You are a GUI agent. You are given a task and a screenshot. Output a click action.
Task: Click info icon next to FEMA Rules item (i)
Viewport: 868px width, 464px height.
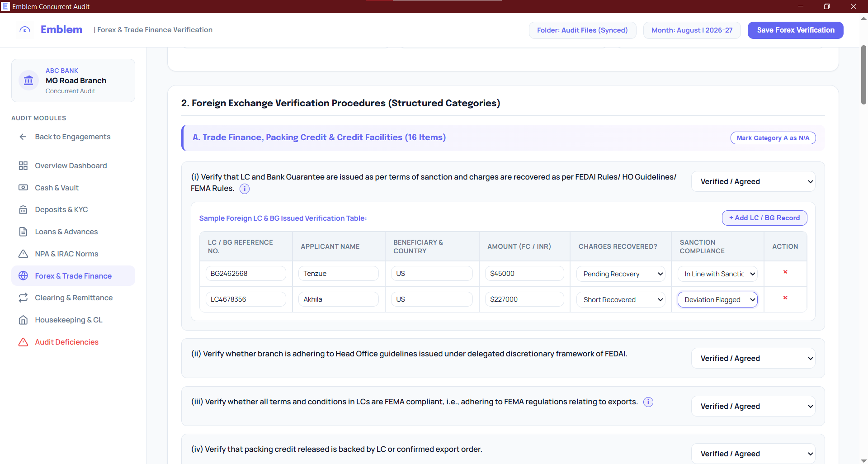(245, 189)
